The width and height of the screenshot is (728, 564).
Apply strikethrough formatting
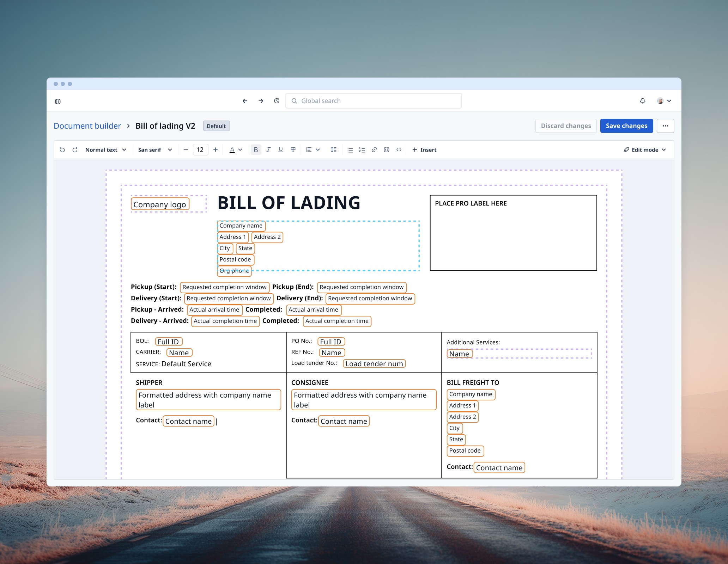point(293,150)
